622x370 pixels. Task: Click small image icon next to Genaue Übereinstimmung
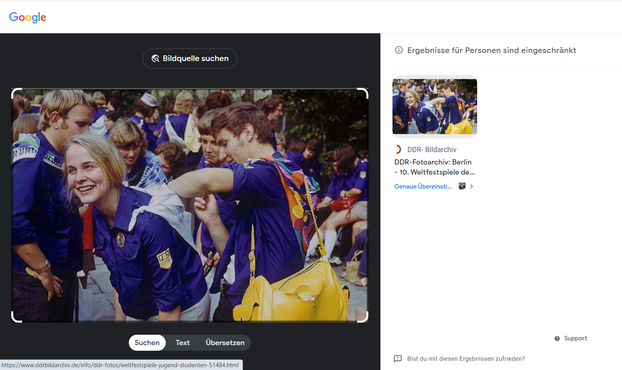coord(462,186)
